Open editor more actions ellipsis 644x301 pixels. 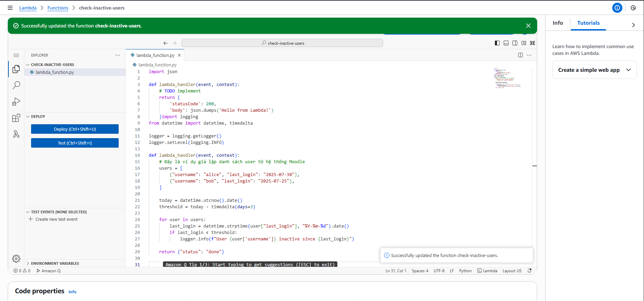pos(529,55)
